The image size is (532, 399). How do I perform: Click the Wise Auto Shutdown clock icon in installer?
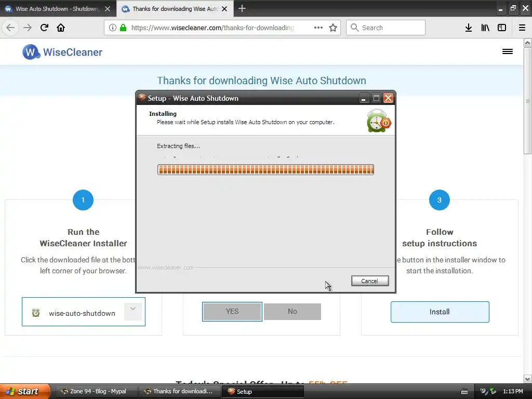coord(379,121)
